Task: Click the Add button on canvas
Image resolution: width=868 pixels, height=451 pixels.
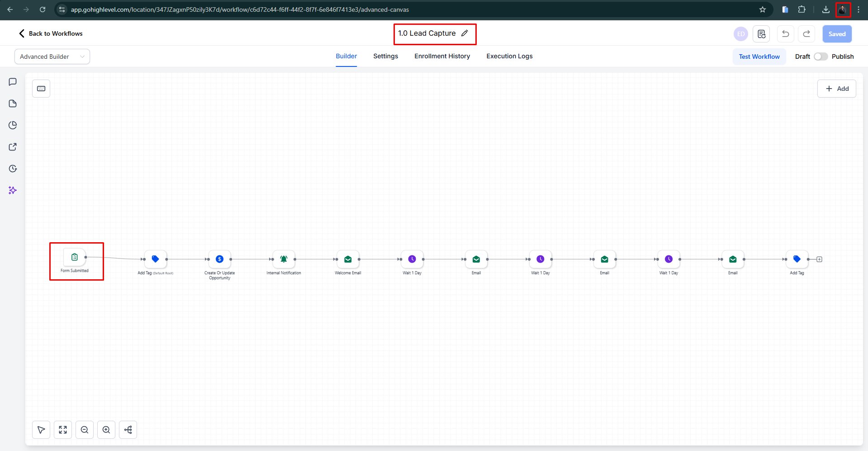Action: [837, 89]
